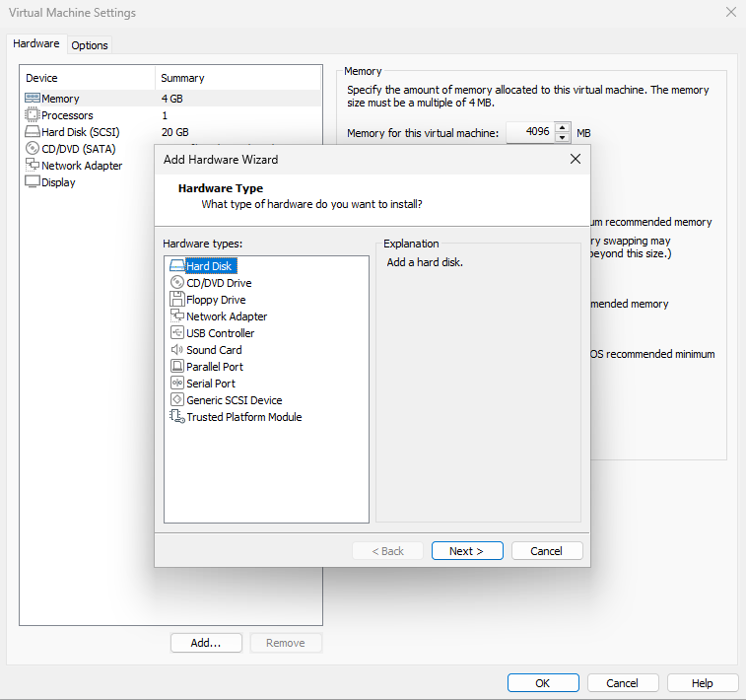
Task: Select the Sound Card icon
Action: (x=177, y=350)
